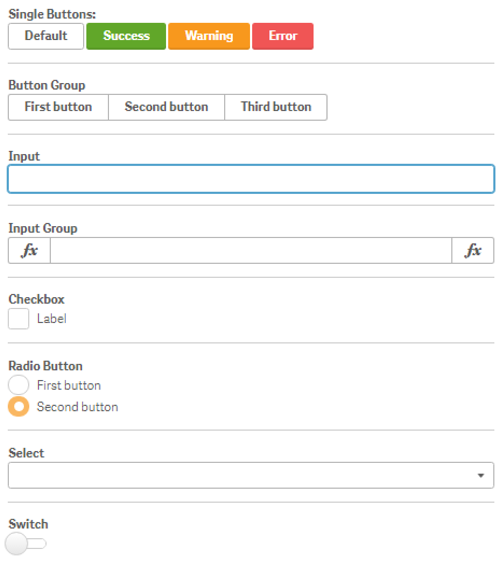500x575 pixels.
Task: Click the red Error button
Action: click(x=283, y=36)
